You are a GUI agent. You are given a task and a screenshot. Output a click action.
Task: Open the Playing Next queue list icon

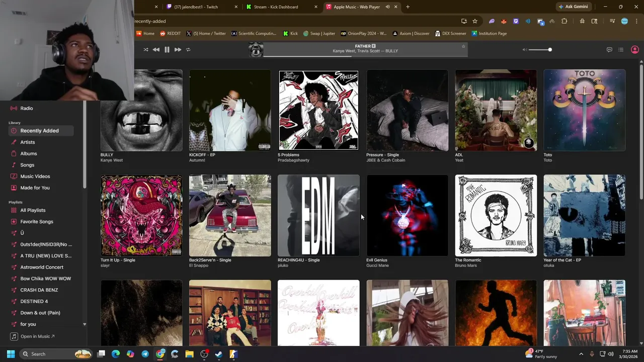click(x=621, y=50)
